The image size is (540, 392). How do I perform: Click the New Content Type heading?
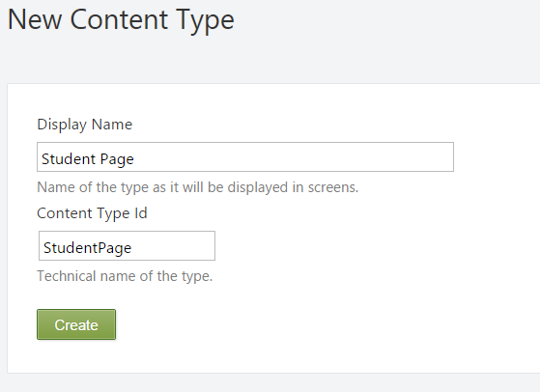click(x=121, y=20)
